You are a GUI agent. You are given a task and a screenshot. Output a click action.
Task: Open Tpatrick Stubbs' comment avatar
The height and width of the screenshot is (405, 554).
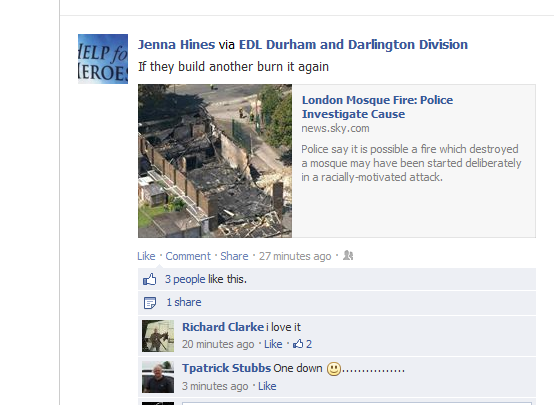(x=158, y=377)
